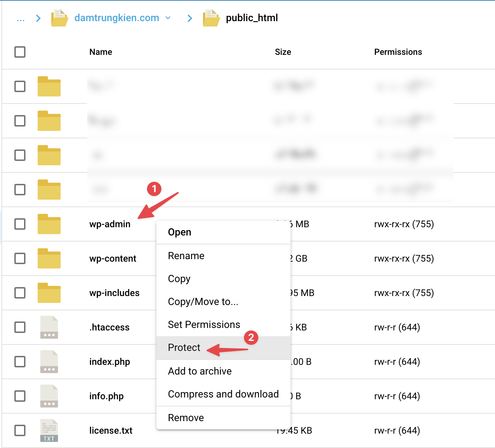Click the info.php file name
Screen dimensions: 495x448
click(x=107, y=396)
